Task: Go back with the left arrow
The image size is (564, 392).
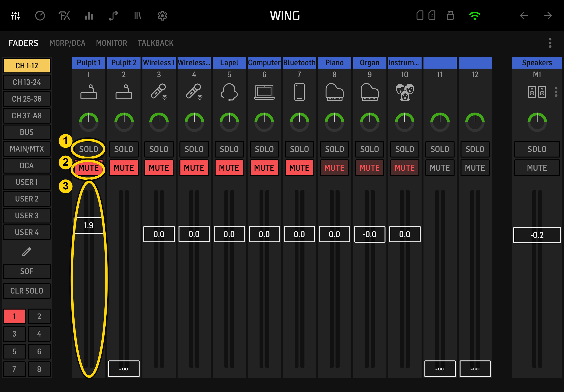Action: point(523,16)
